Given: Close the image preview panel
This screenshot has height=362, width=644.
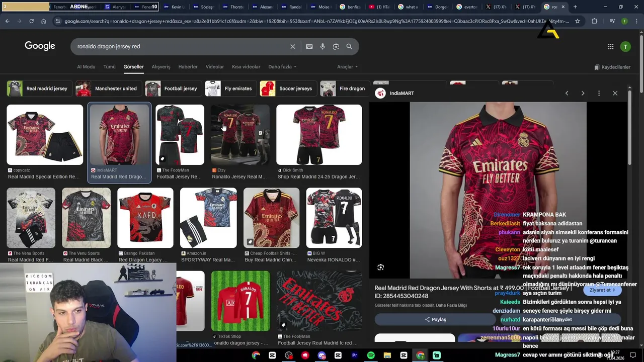Looking at the screenshot, I should point(615,93).
